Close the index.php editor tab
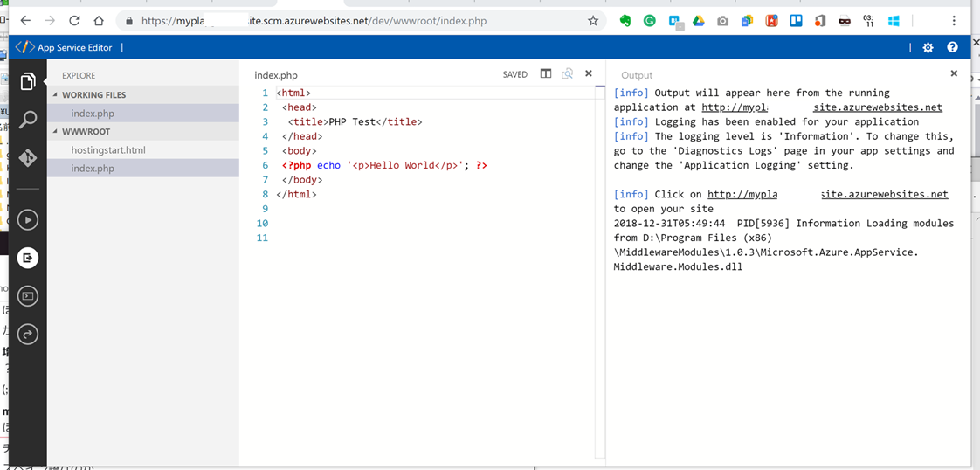Viewport: 980px width, 470px height. click(588, 73)
